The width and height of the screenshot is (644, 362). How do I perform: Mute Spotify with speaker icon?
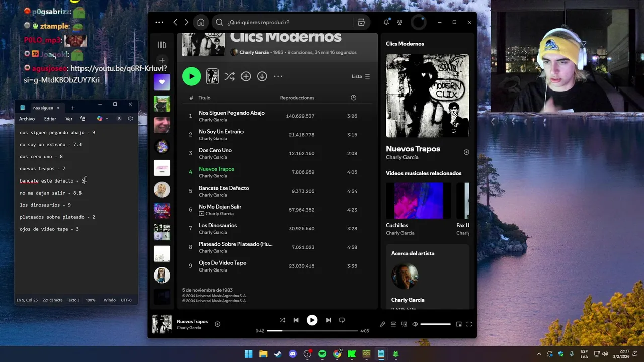click(415, 324)
